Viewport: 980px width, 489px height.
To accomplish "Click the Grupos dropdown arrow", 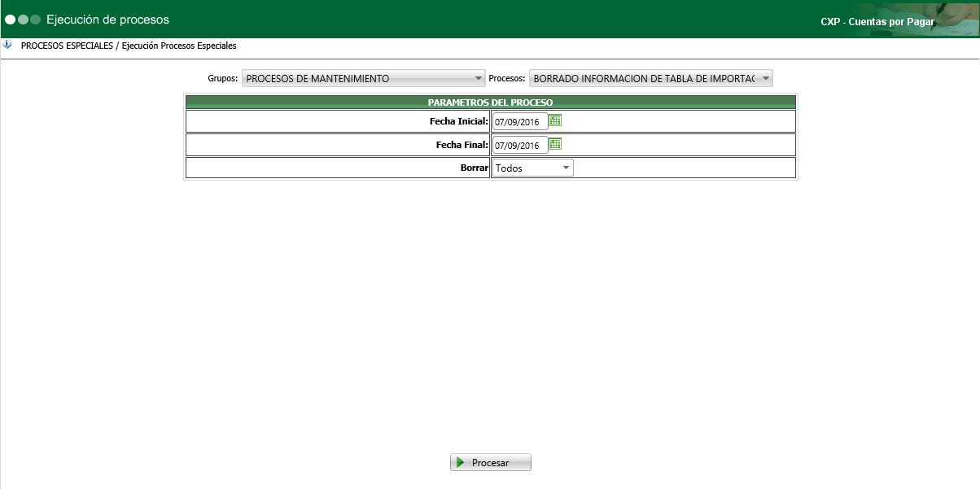I will click(477, 77).
